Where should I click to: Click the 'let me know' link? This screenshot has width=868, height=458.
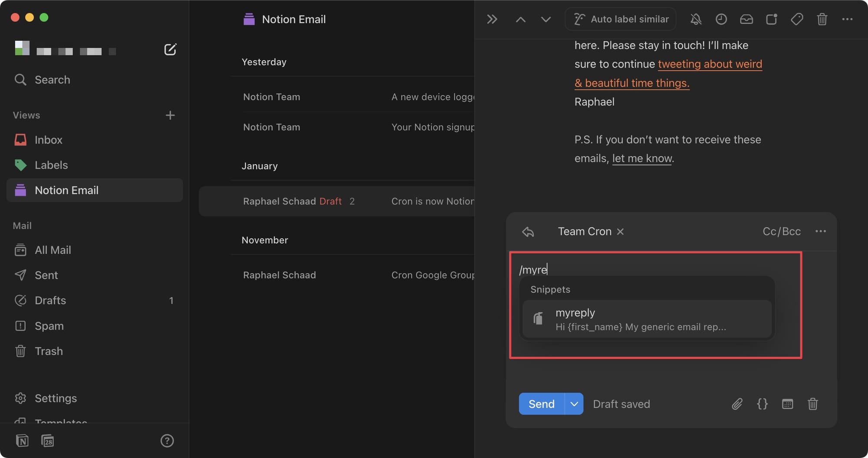(642, 158)
